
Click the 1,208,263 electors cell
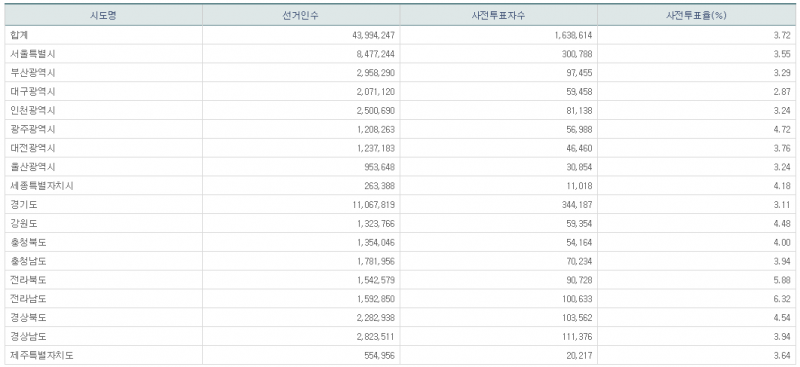[x=376, y=130]
